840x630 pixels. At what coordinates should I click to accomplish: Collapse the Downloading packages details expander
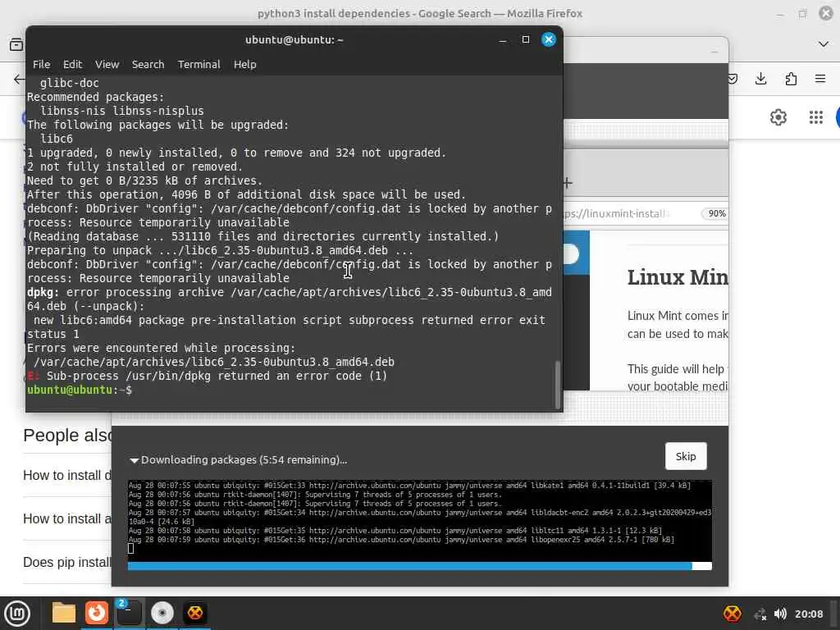tap(134, 460)
